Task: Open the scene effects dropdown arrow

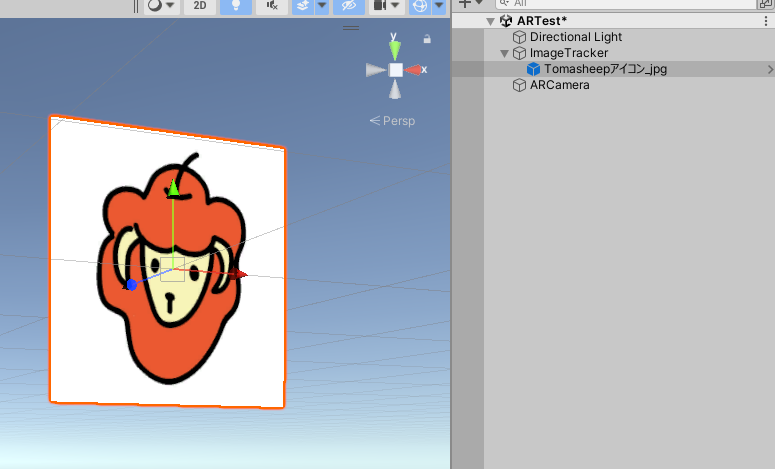Action: point(322,5)
